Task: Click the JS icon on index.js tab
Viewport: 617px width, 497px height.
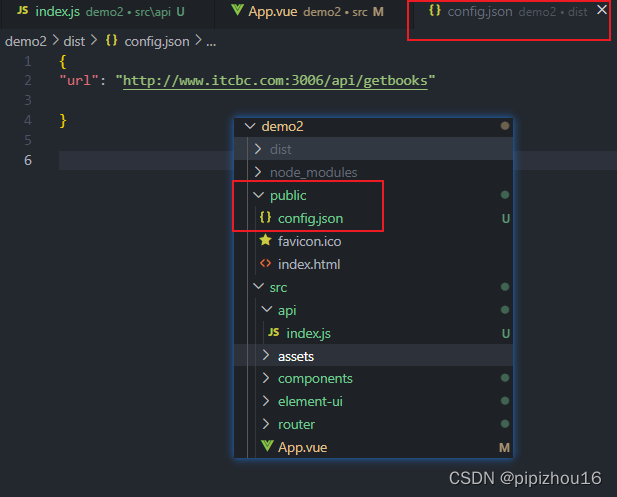Action: 22,11
